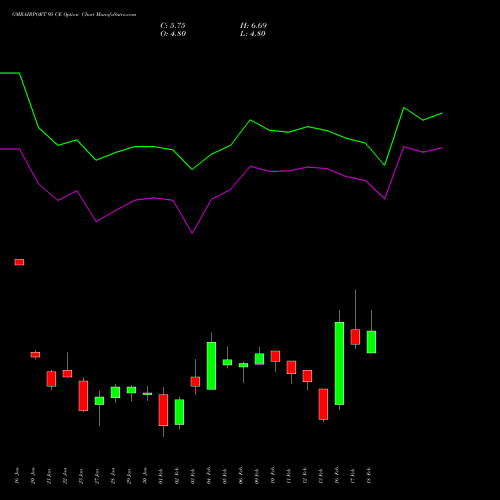Click the "30 Jan" date label on the axis
Viewport: 500px width, 500px height.
(x=145, y=476)
